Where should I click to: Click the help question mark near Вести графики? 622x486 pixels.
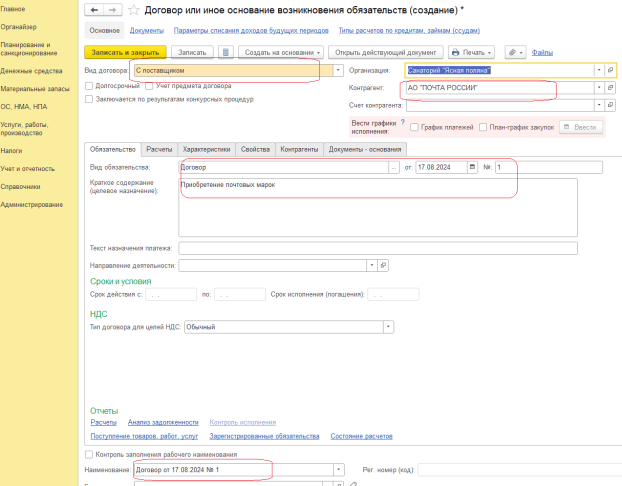403,122
